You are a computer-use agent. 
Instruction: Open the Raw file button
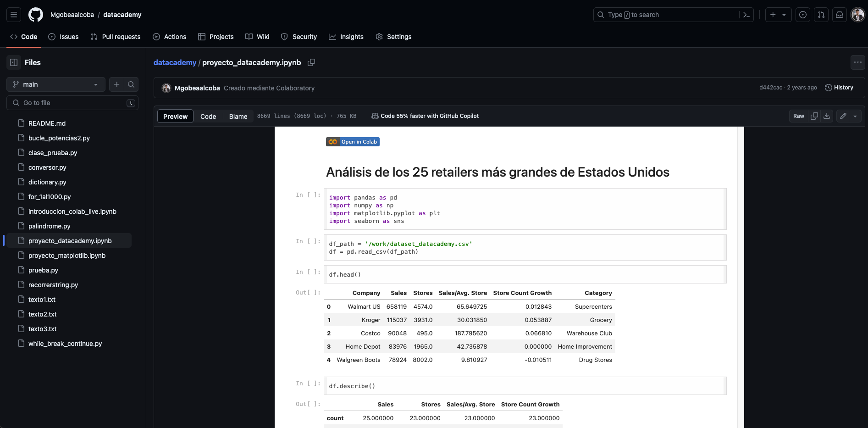tap(799, 116)
